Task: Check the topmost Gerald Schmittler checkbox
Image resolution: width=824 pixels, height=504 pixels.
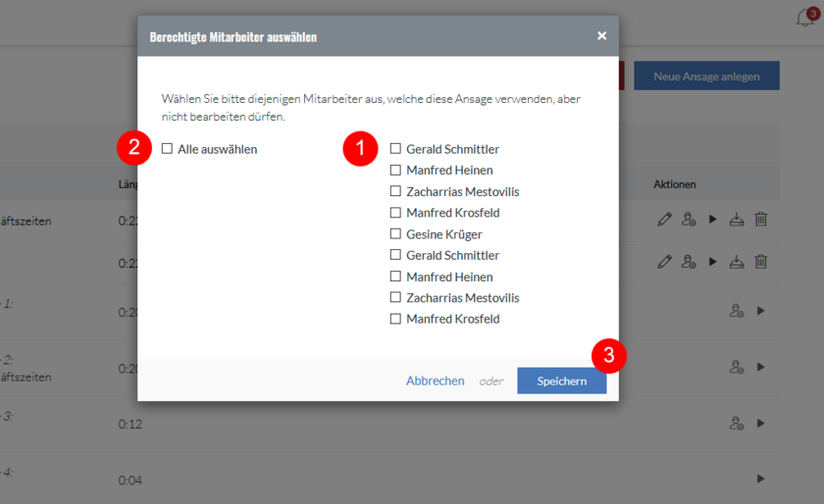Action: coord(395,149)
